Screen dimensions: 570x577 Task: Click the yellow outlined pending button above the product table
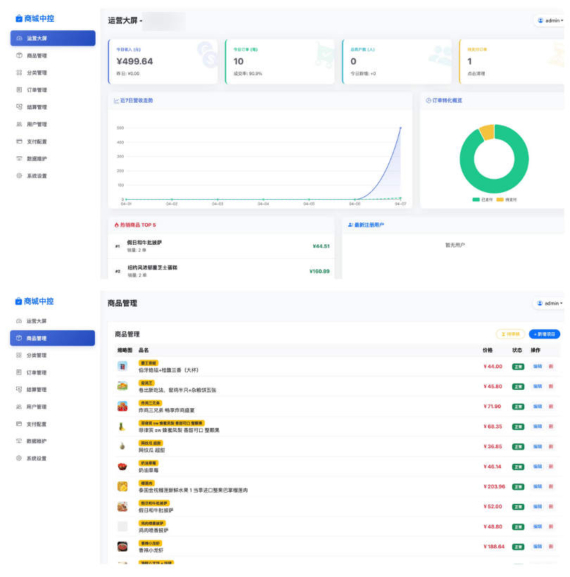pos(510,334)
